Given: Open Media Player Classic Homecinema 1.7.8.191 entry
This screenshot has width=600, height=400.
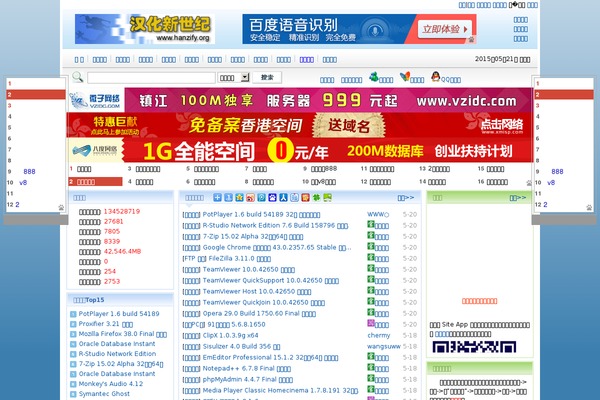Looking at the screenshot, I should click(280, 391).
